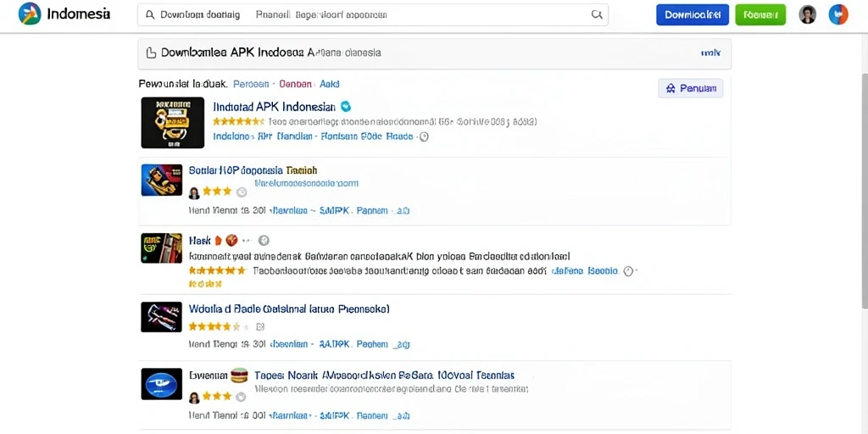
Task: Select the Peroeen filter link
Action: coord(251,84)
